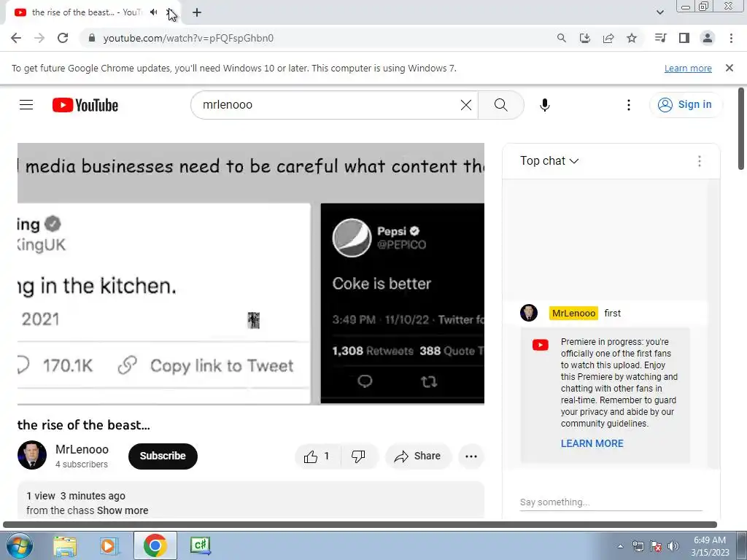Click the video player area
The width and height of the screenshot is (747, 560).
pyautogui.click(x=251, y=274)
